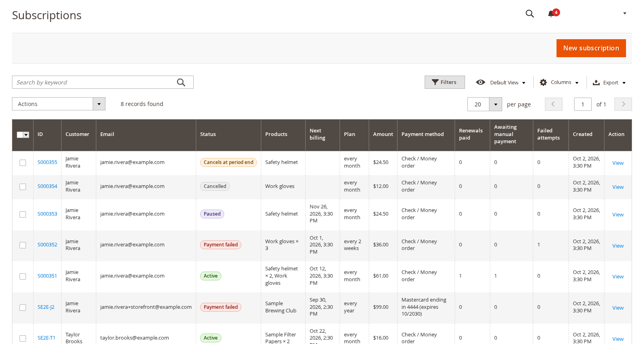Image resolution: width=644 pixels, height=344 pixels.
Task: Click the per page value 20 field
Action: 478,104
